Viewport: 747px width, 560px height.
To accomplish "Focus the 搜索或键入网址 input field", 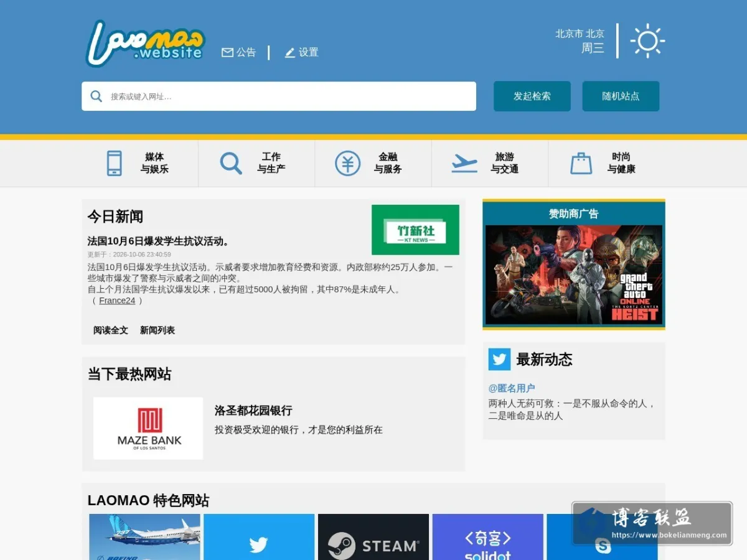I will pyautogui.click(x=279, y=96).
